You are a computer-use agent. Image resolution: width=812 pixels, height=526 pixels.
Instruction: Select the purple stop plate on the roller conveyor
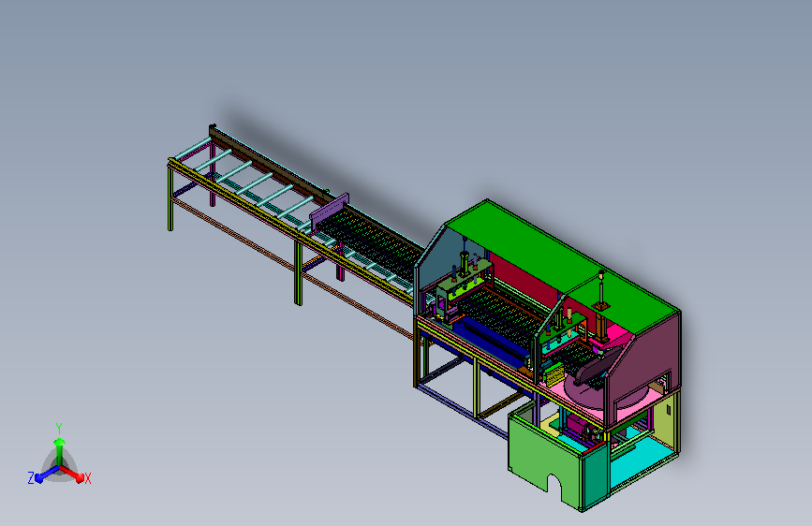(x=330, y=212)
